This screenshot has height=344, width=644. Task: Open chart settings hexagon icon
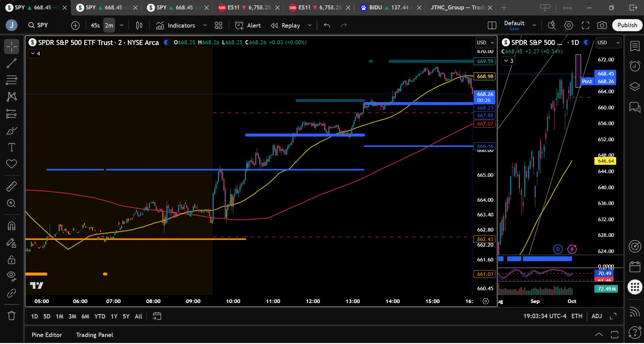tap(569, 26)
